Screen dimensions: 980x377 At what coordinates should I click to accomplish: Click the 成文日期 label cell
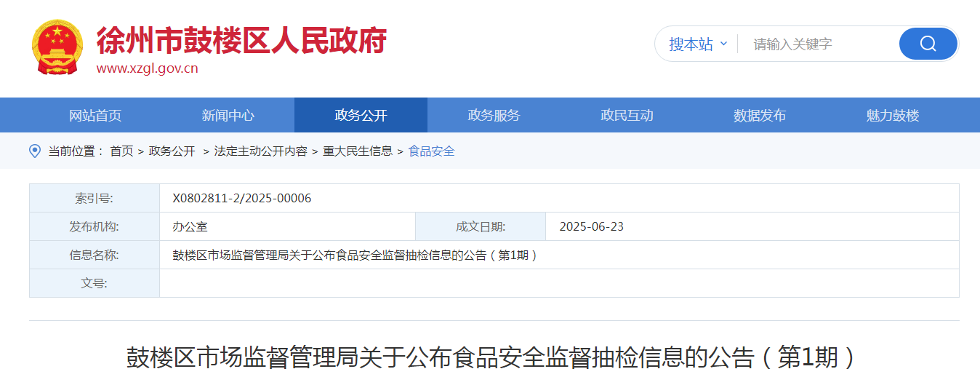point(481,226)
